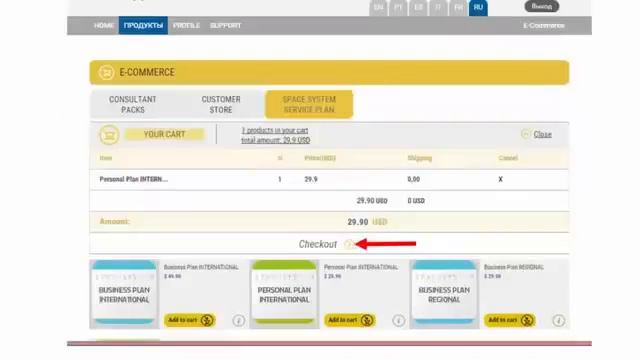Screen dimensions: 640x360
Task: Show info for Business Plan International
Action: [239, 320]
